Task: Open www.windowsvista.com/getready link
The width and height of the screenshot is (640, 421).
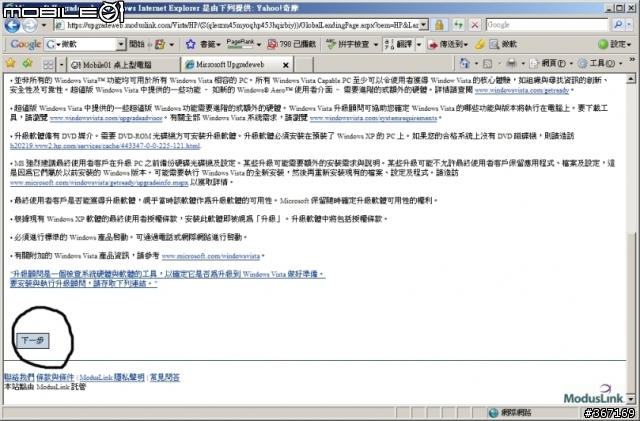Action: click(x=522, y=90)
